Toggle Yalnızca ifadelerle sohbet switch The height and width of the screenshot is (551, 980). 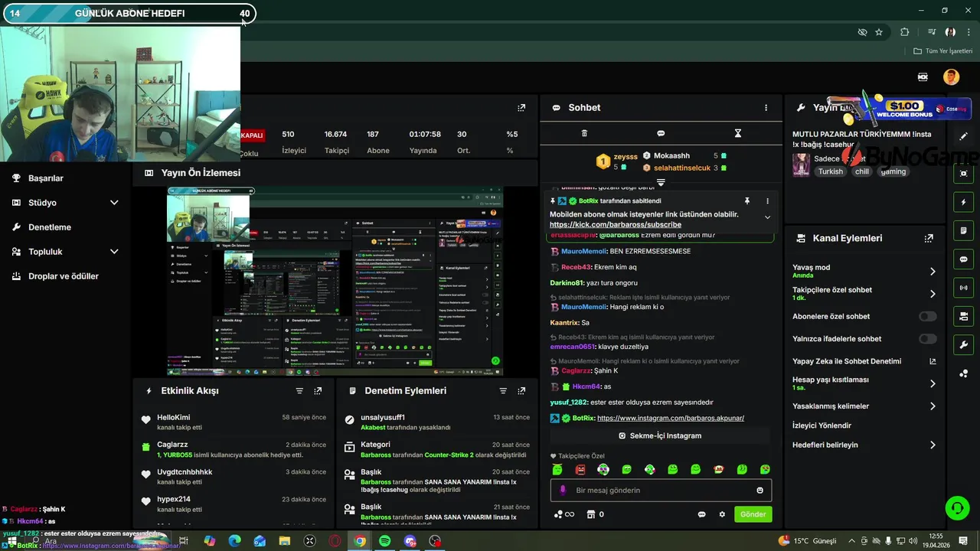click(928, 339)
